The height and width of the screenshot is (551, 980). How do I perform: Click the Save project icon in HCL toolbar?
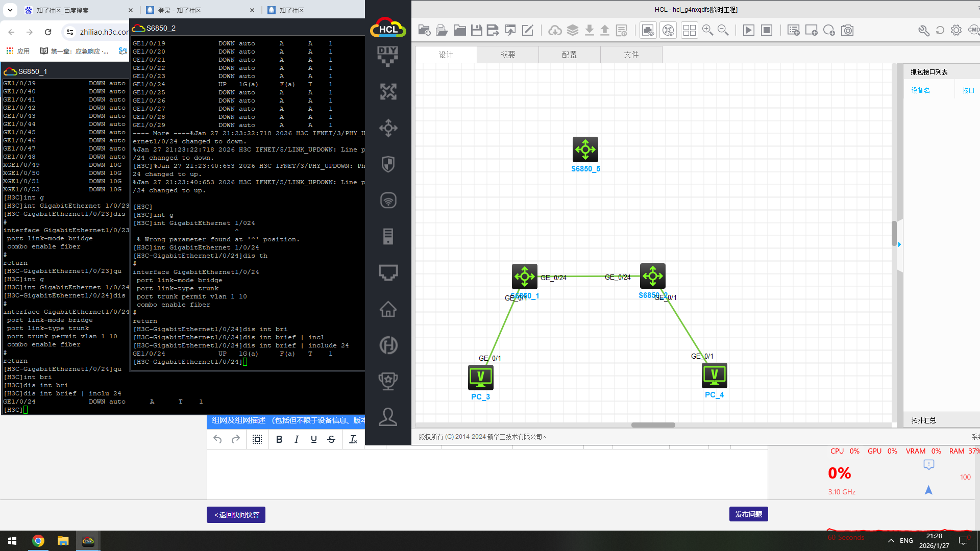pyautogui.click(x=476, y=31)
